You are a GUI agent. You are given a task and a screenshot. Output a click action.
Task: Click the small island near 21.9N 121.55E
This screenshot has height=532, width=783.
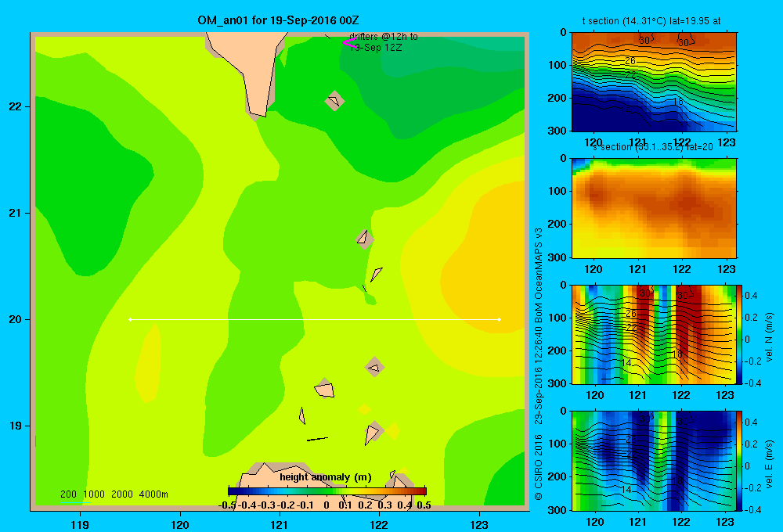pos(334,101)
